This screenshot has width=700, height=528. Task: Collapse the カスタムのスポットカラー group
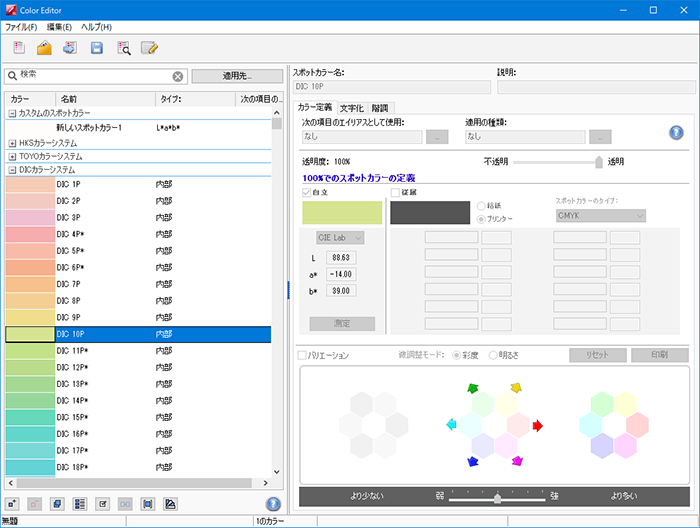[12, 113]
